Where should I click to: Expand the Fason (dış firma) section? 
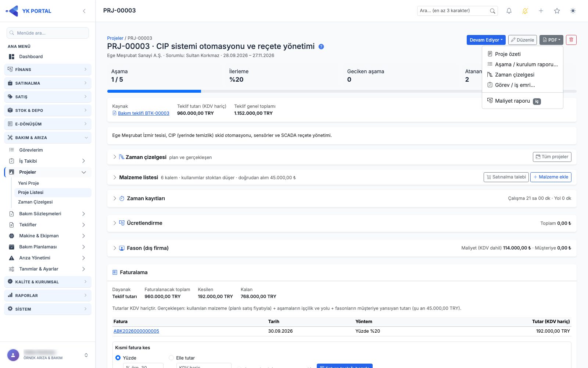(x=115, y=248)
